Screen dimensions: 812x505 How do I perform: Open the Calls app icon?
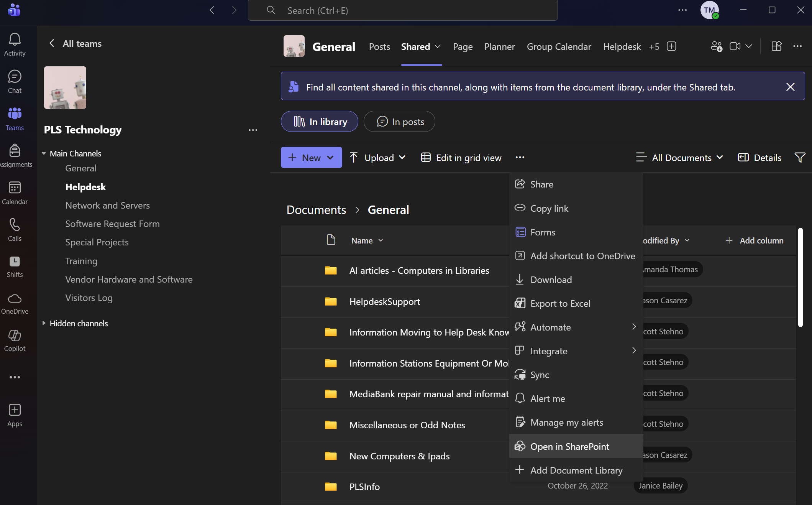click(x=15, y=229)
